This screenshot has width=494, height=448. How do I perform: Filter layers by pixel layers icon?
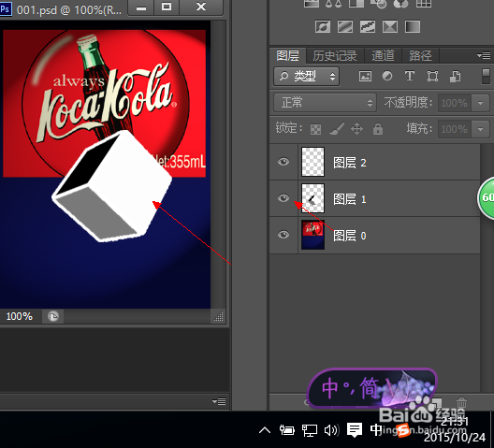(x=365, y=77)
